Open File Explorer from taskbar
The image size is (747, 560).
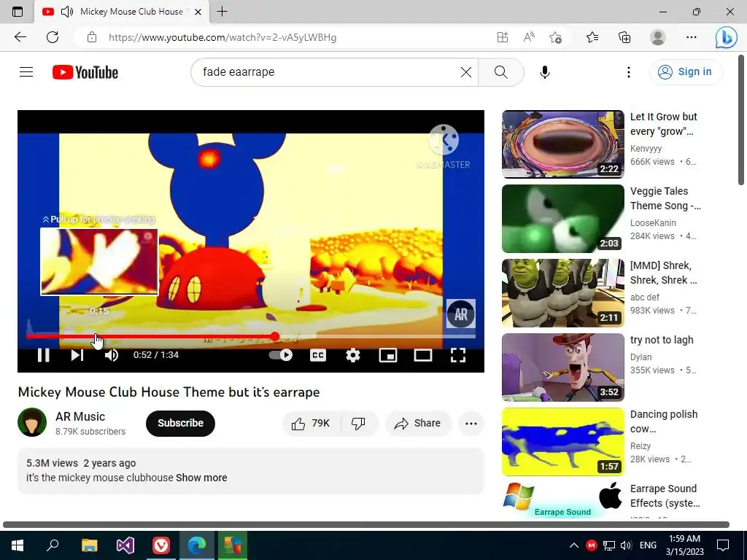89,545
